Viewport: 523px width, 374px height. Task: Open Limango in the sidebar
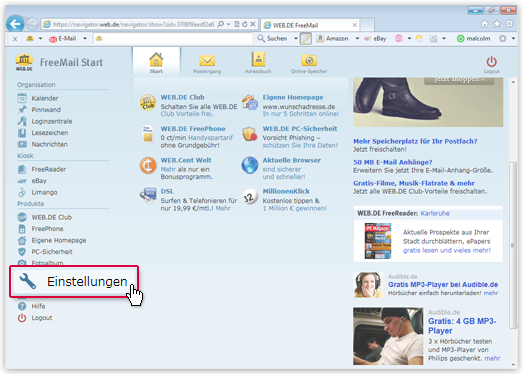point(44,192)
